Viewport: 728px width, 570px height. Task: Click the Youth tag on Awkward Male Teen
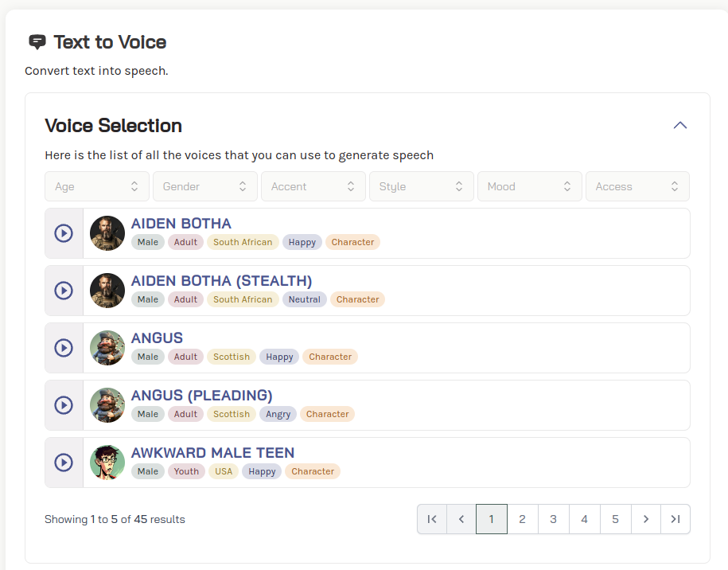click(186, 471)
